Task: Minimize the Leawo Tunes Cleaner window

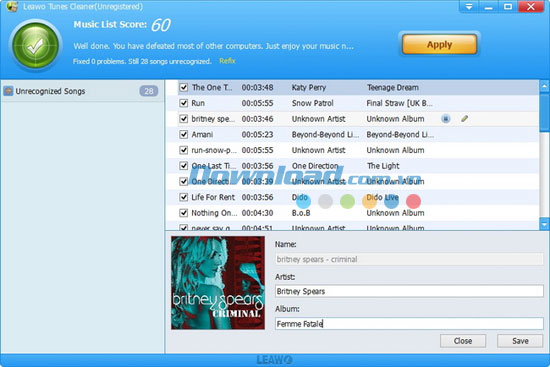Action: (x=489, y=6)
